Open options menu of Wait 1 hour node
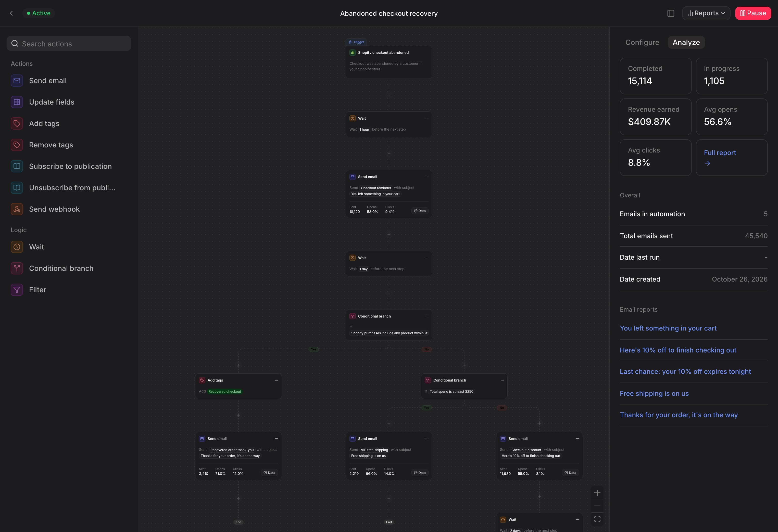 pyautogui.click(x=427, y=119)
